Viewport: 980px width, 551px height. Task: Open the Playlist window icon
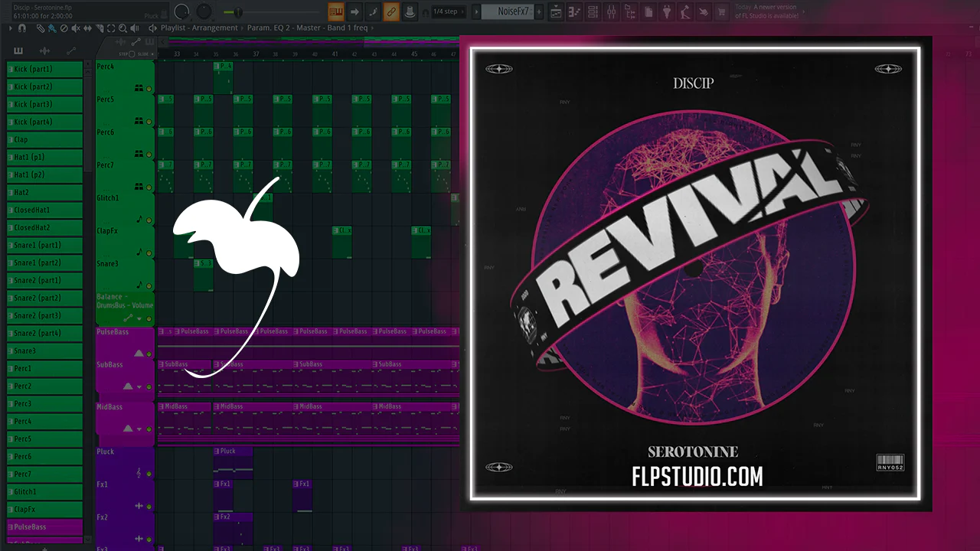click(x=556, y=11)
